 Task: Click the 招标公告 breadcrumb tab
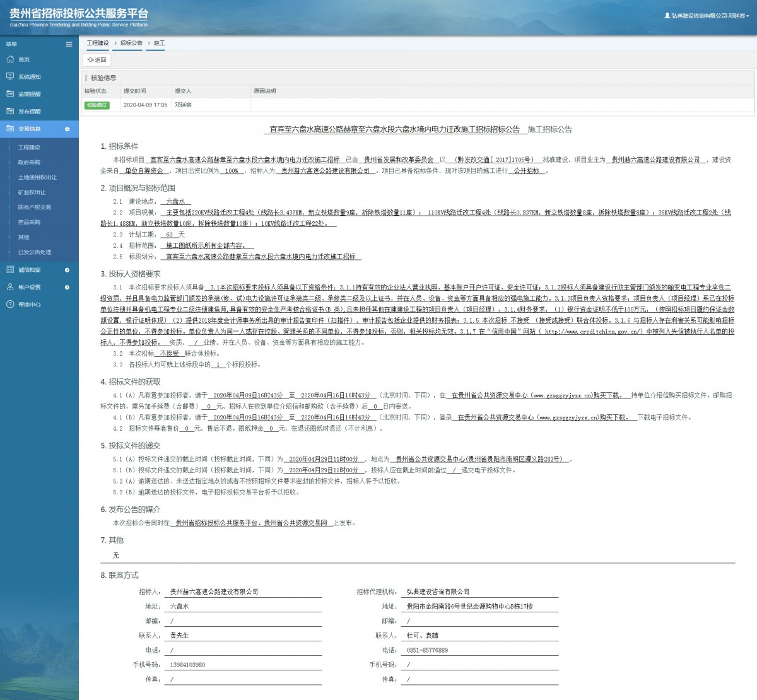131,43
